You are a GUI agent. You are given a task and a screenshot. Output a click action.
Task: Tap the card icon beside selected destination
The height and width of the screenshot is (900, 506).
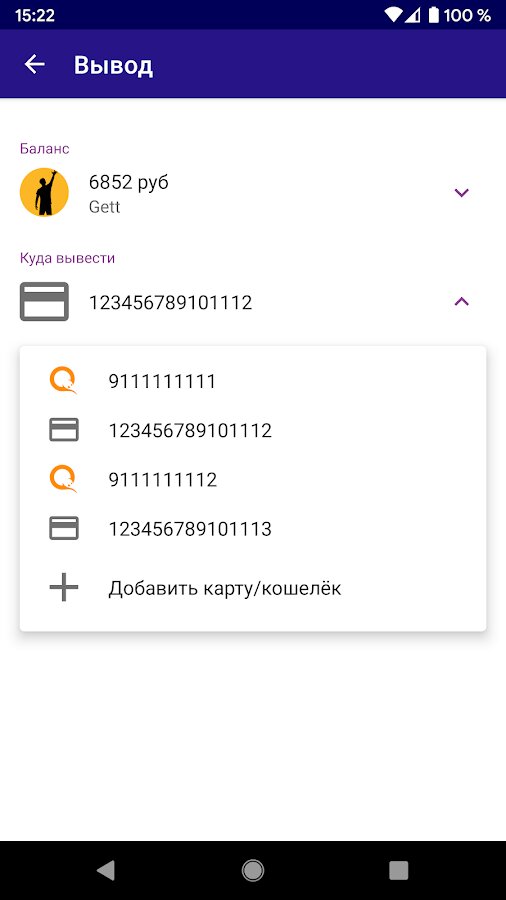point(44,301)
